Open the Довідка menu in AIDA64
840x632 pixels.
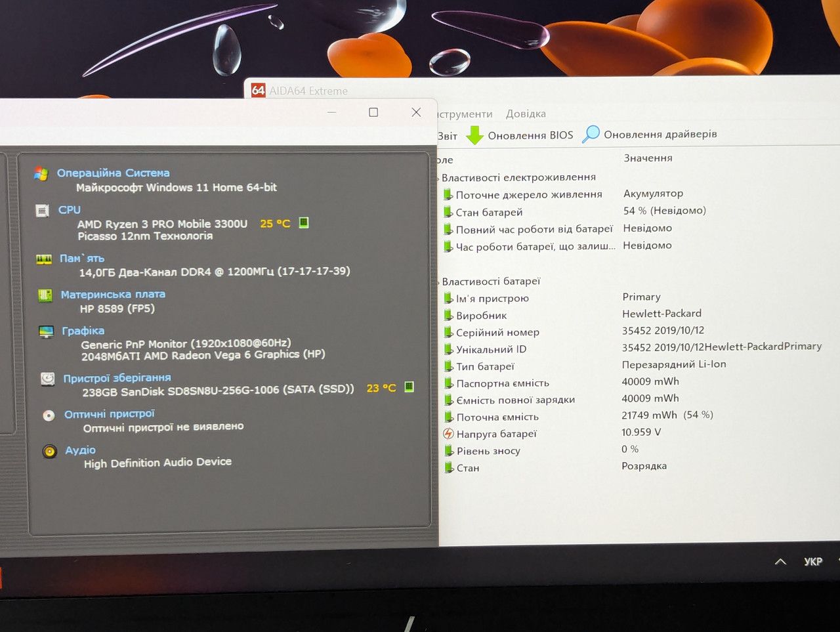click(x=526, y=114)
